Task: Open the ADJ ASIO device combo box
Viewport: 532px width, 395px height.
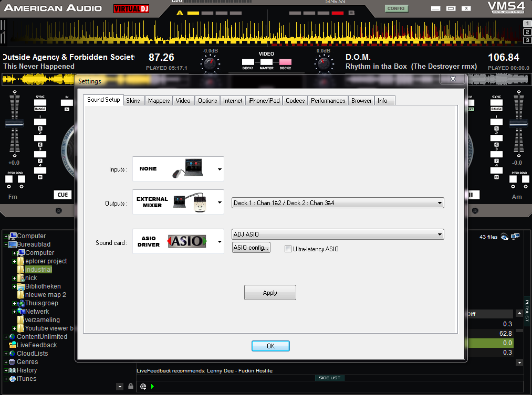Action: 338,234
